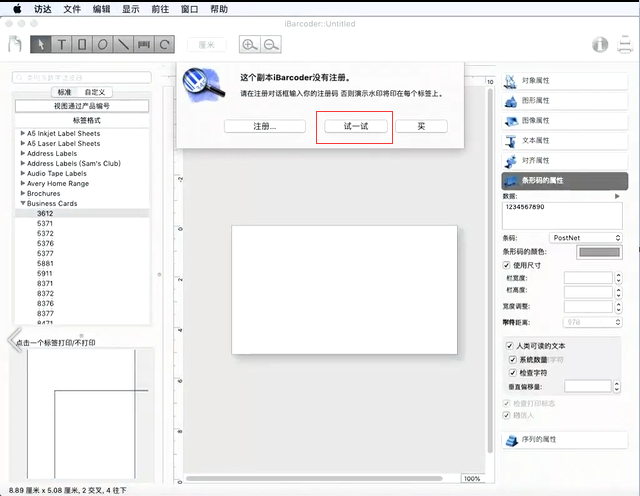The height and width of the screenshot is (496, 640).
Task: Click the label search field
Action: tap(82, 77)
